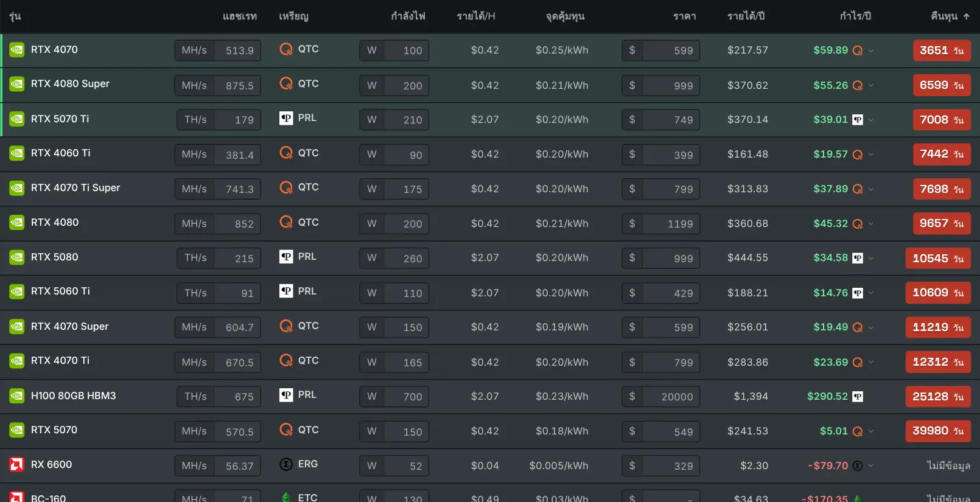Click the QTC icon next to $59.89 profit
980x502 pixels.
click(x=858, y=51)
